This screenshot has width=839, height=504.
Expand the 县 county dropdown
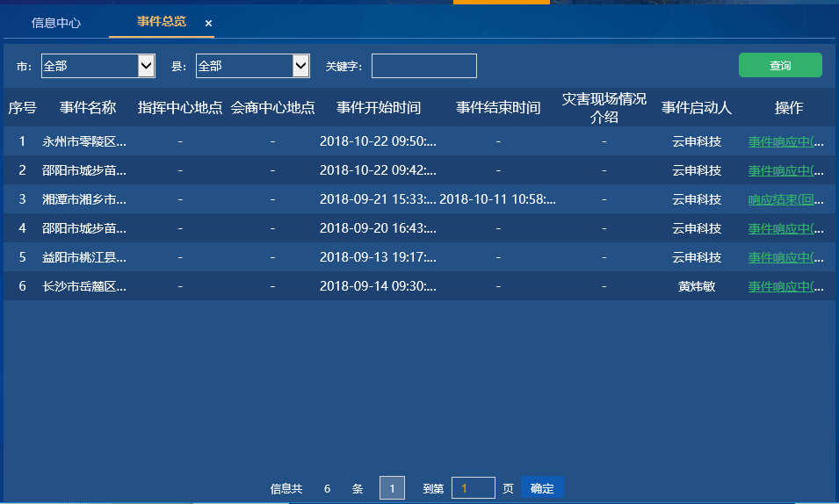point(252,66)
